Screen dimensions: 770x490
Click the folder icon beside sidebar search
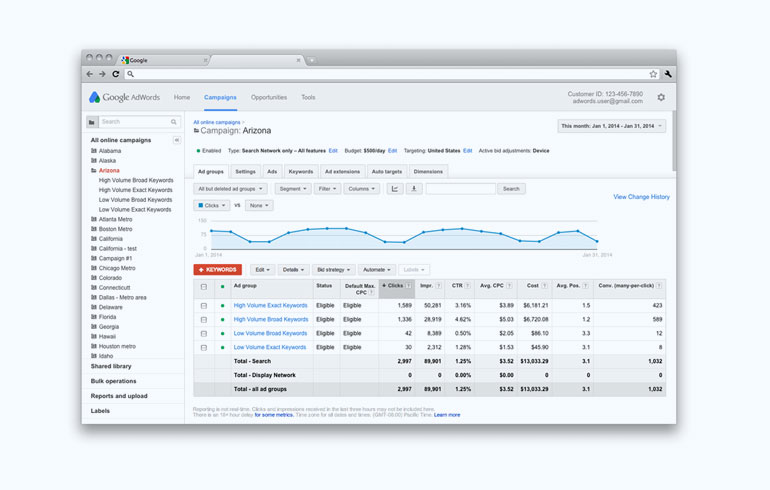92,122
